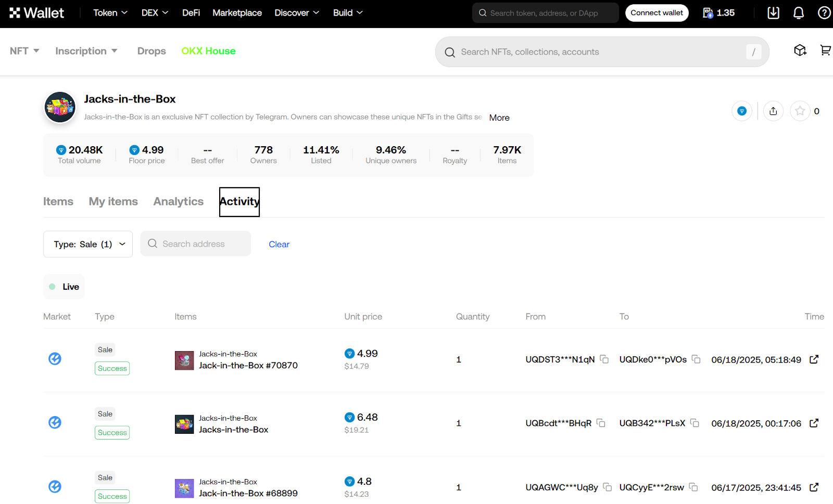833x504 pixels.
Task: Click the Jacks-in-the-Box collection avatar
Action: click(x=60, y=107)
